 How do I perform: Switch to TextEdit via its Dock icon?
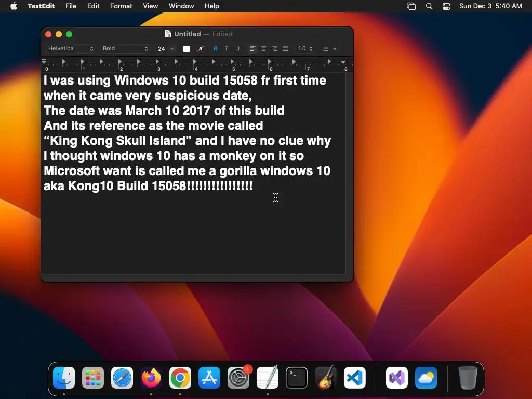268,378
